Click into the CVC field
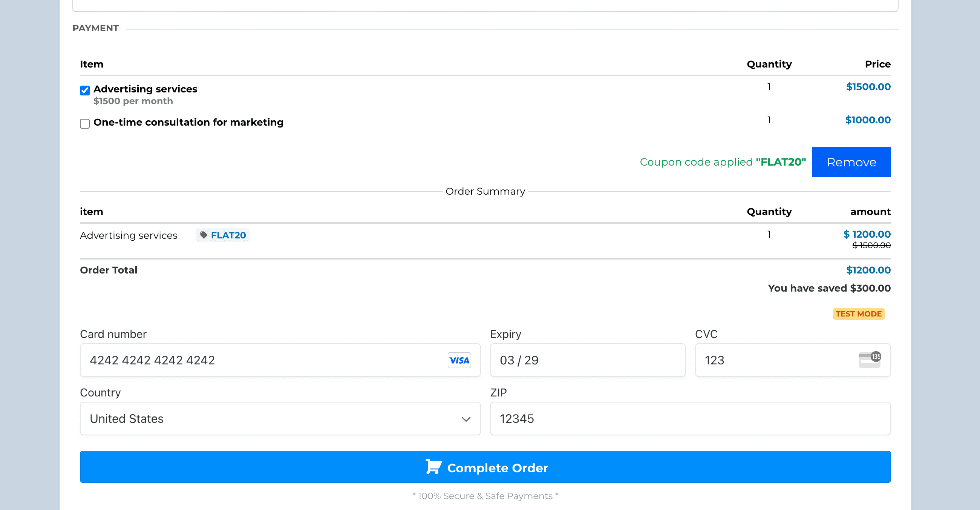Viewport: 980px width, 510px height. point(792,360)
